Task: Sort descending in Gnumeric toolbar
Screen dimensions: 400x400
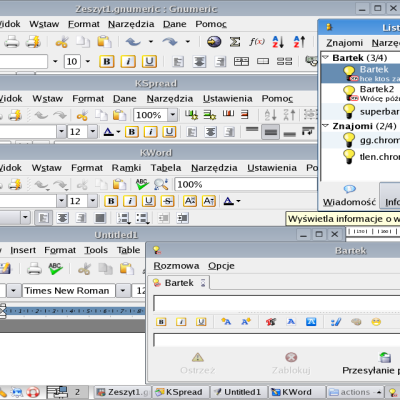Action: point(299,42)
